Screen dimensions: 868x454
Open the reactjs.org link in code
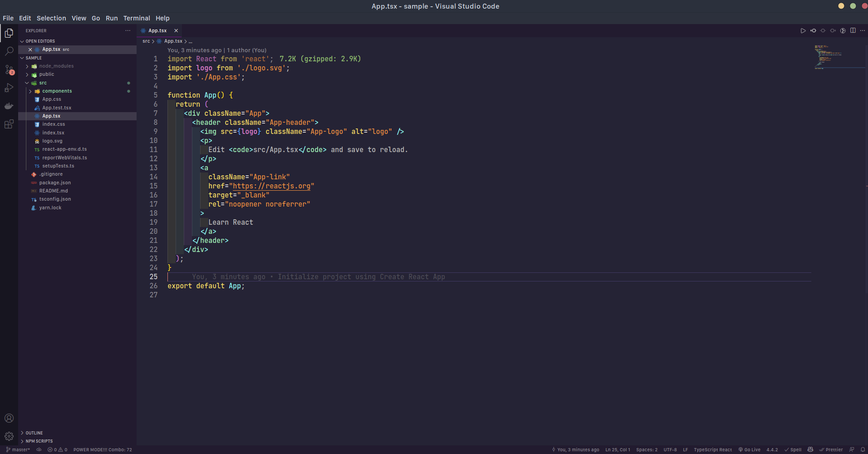[271, 186]
